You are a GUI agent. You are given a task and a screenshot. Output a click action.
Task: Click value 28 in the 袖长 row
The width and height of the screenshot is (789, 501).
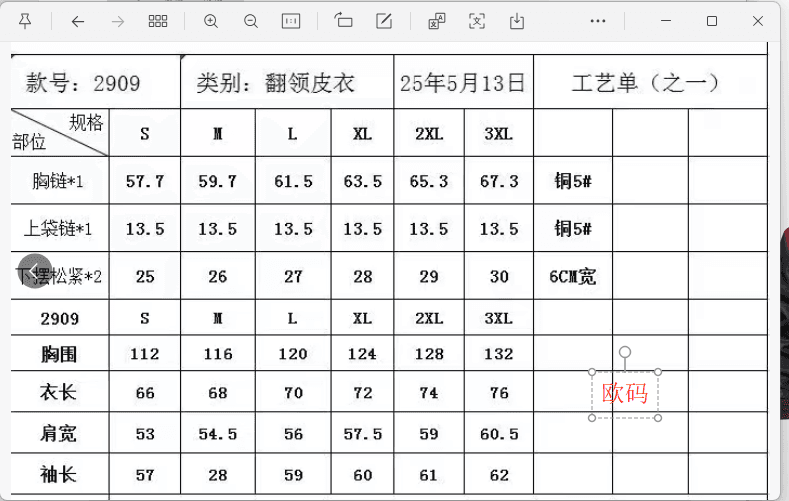click(218, 475)
